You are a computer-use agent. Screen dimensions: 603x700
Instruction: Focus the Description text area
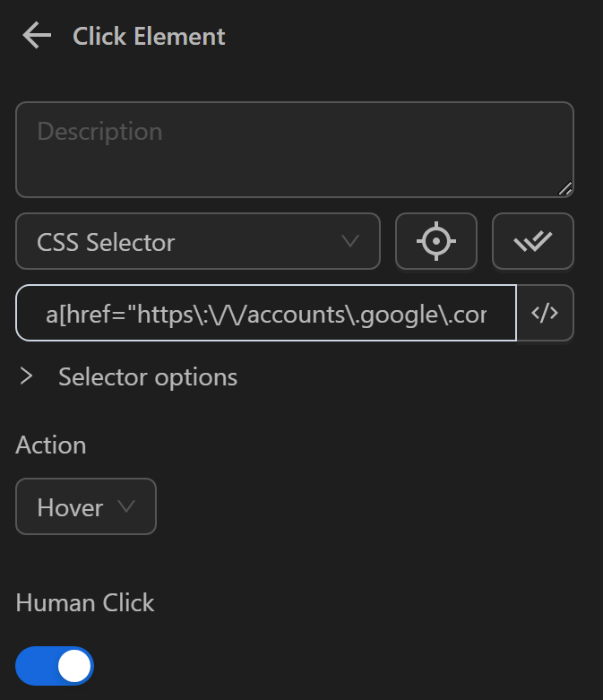[x=294, y=149]
